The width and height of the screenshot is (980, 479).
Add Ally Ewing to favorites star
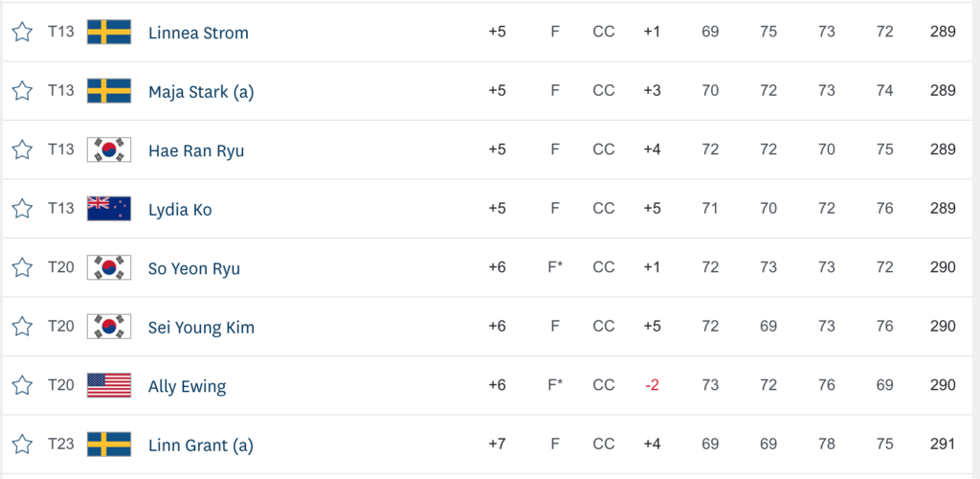(x=22, y=385)
